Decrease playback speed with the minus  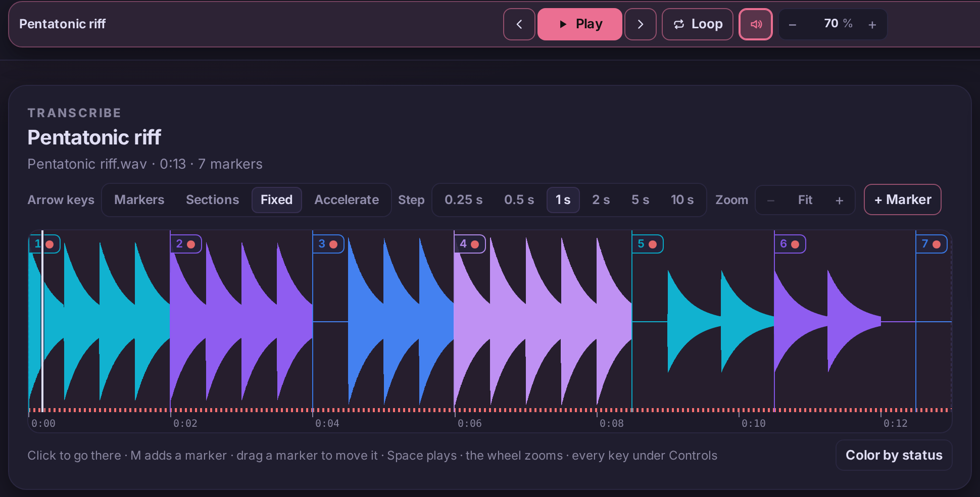tap(793, 25)
